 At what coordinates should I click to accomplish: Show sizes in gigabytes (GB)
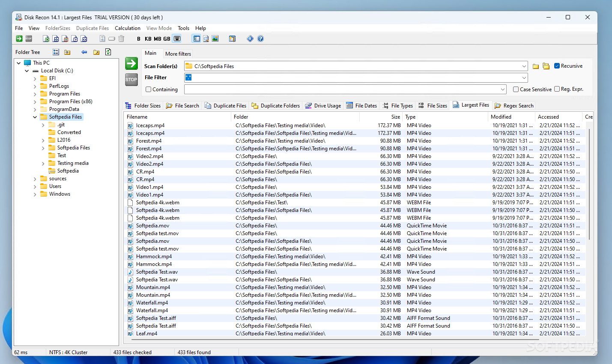(x=167, y=39)
